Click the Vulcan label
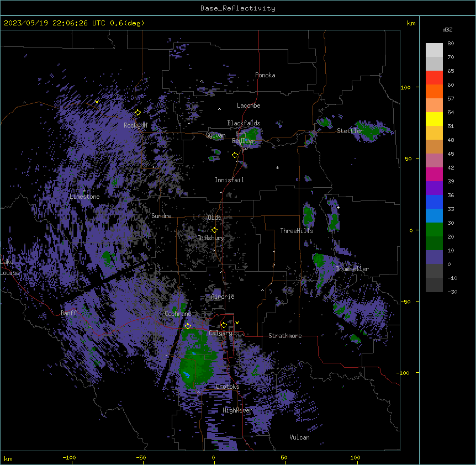 click(x=300, y=437)
